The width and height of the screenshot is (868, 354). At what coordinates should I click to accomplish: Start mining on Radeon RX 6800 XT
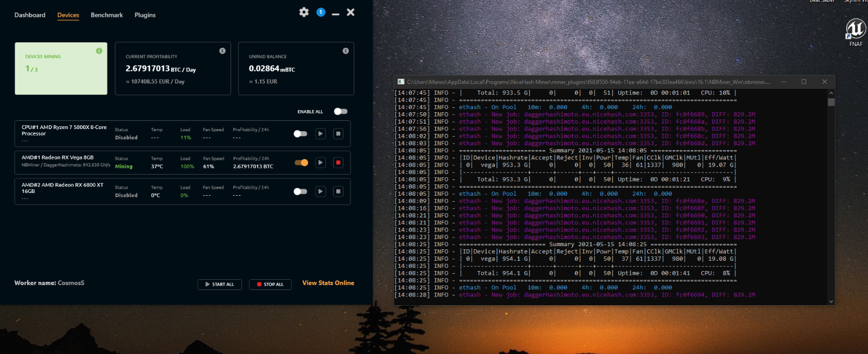coord(321,191)
